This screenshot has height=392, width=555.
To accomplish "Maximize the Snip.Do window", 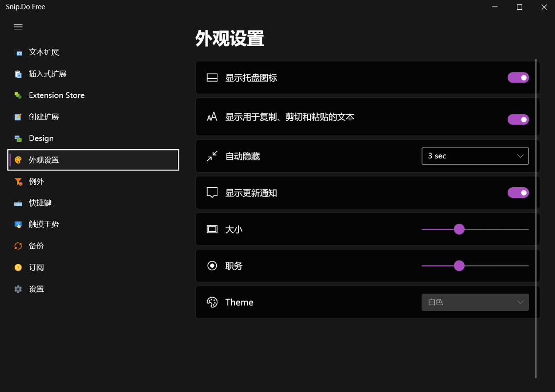I will point(519,7).
